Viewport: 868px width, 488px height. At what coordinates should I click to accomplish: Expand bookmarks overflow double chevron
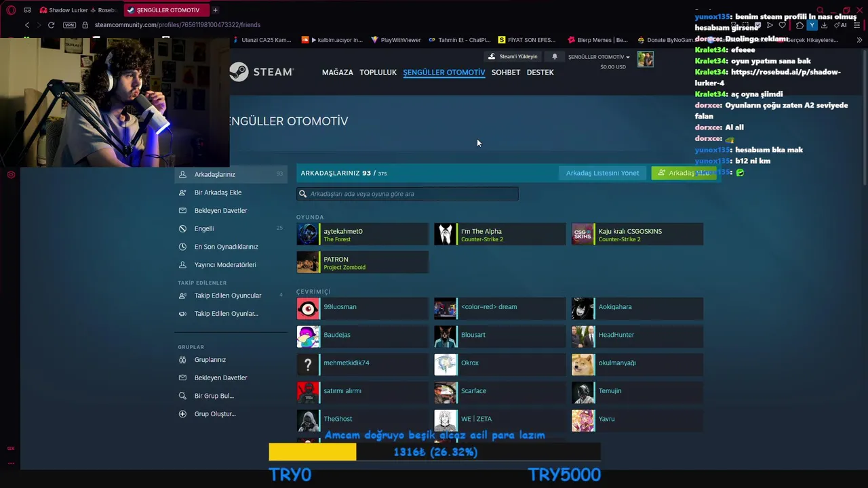tap(859, 40)
